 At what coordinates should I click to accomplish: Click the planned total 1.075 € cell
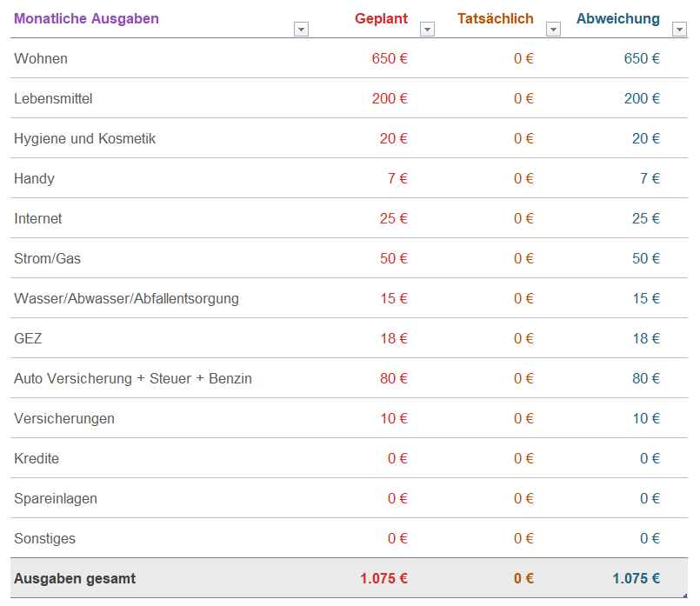[383, 578]
